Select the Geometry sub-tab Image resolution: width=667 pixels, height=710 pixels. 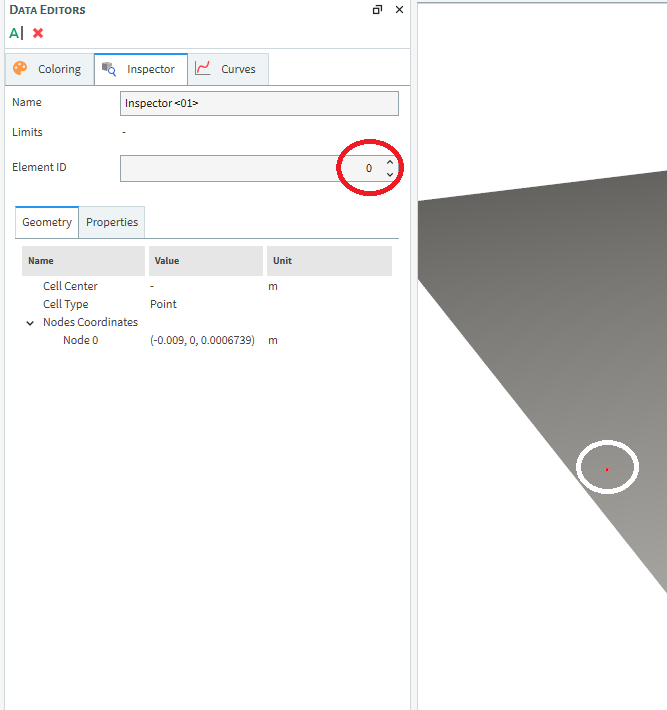point(47,222)
